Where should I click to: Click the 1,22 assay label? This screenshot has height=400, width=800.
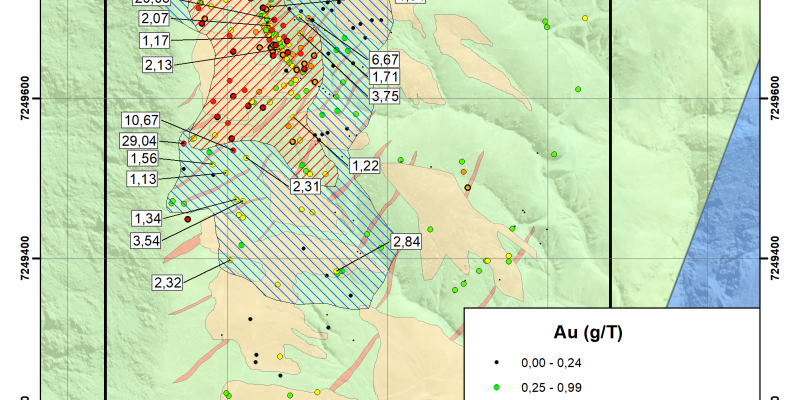point(365,164)
